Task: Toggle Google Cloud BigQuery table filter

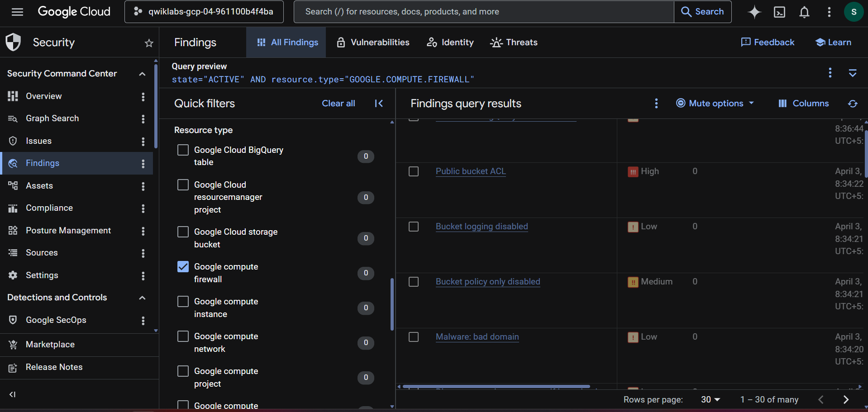Action: pyautogui.click(x=183, y=150)
